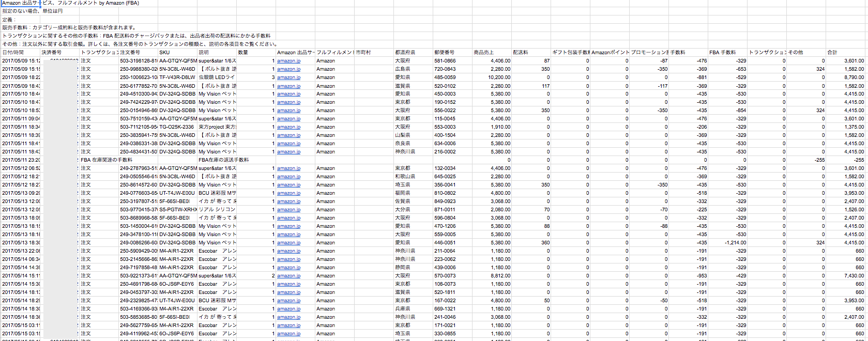Open amazon.jp link for order 503-3198128
Screen dimensions: 868x341
[288, 61]
